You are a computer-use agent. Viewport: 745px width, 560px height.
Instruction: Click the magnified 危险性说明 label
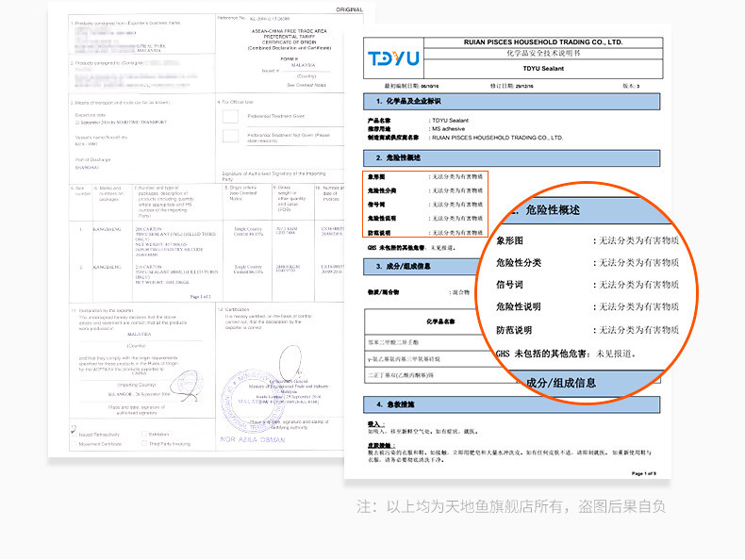519,306
